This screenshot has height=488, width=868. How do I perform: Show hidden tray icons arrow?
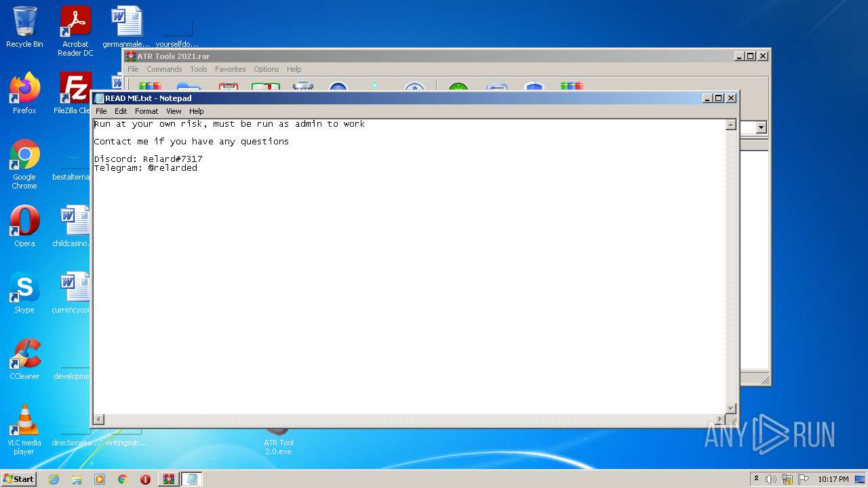pyautogui.click(x=756, y=479)
